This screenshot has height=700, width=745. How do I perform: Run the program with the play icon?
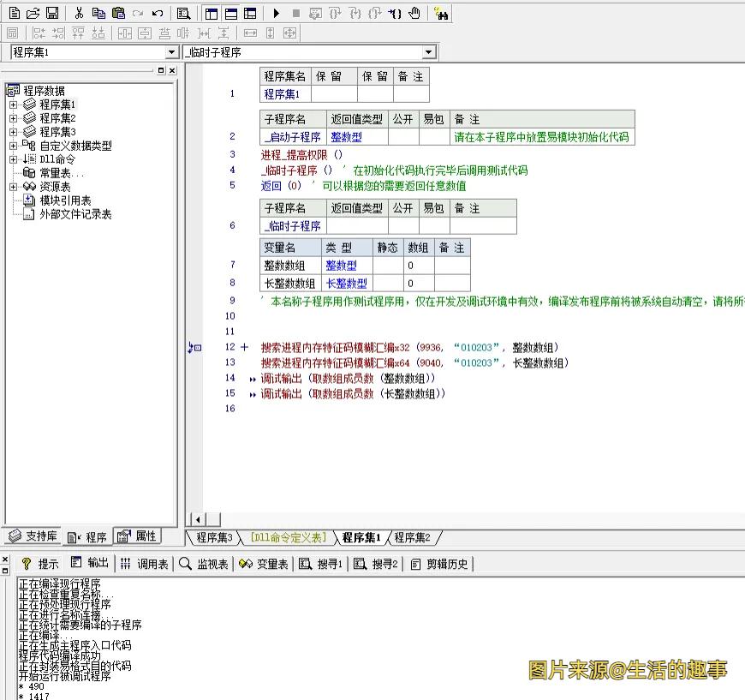[x=276, y=13]
